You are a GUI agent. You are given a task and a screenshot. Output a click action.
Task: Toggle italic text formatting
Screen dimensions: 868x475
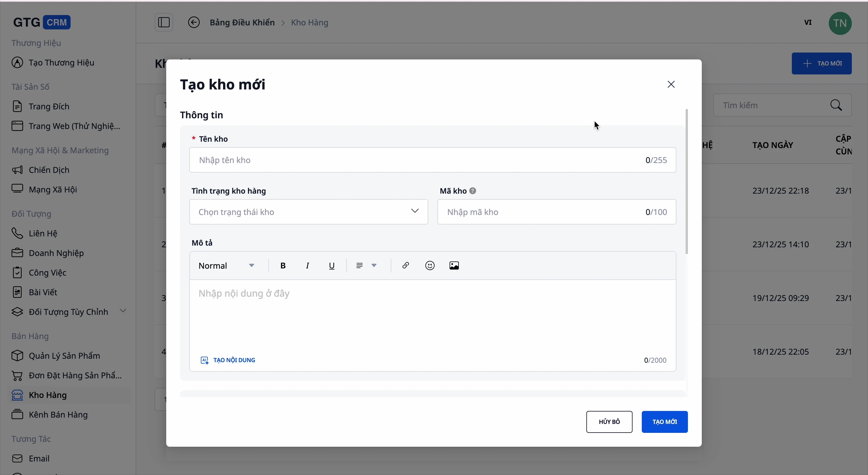point(307,266)
